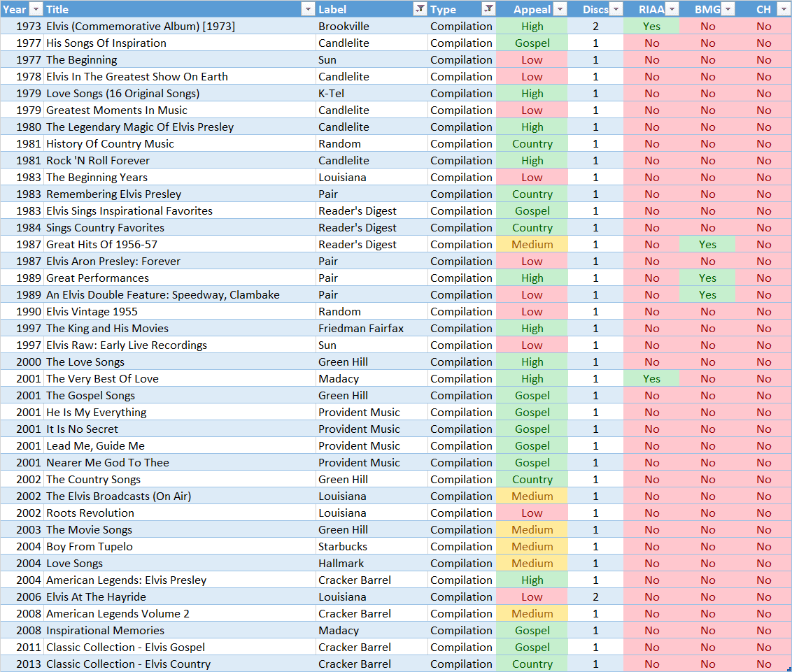Click 'Elvis Raw: Early Live Recordings' cell
The image size is (792, 672).
point(179,345)
